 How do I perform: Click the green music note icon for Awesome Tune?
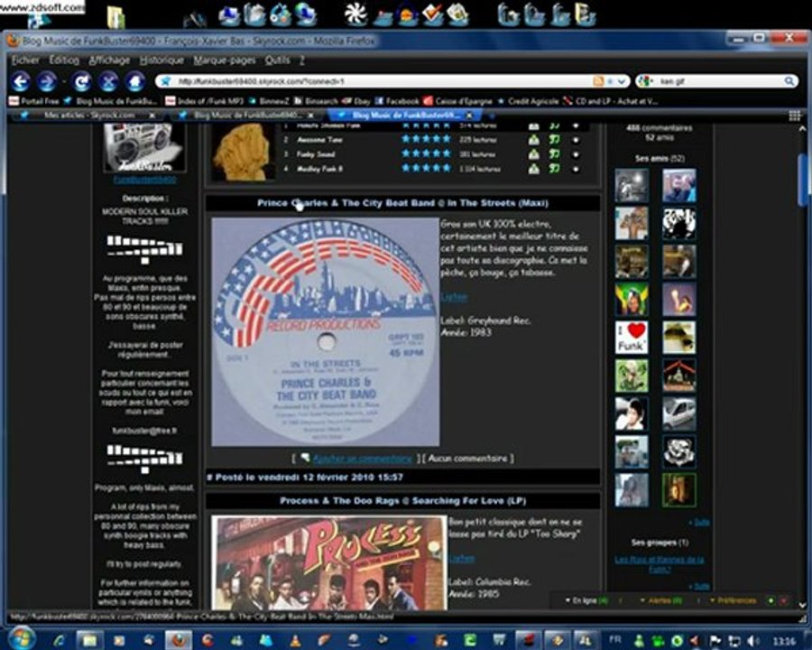point(555,139)
